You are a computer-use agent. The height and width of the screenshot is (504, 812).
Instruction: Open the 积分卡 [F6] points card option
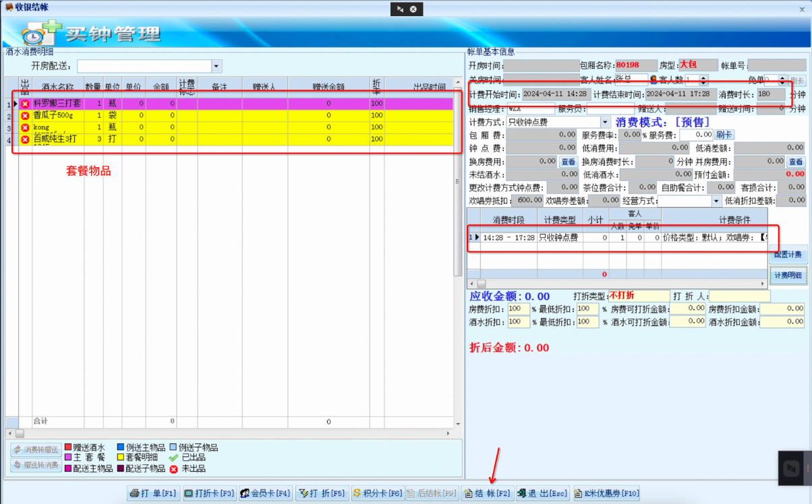pos(378,493)
